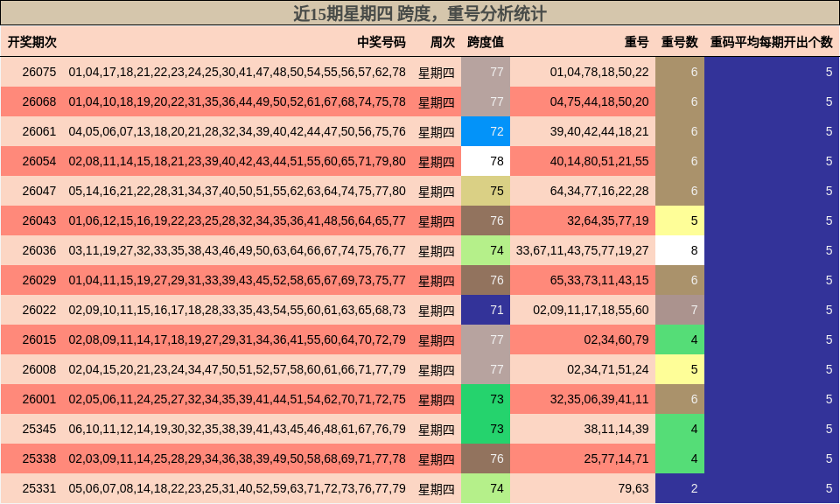Click the title 近15期星期四 跨度，重号分析统计
This screenshot has height=504, width=840.
pyautogui.click(x=420, y=11)
